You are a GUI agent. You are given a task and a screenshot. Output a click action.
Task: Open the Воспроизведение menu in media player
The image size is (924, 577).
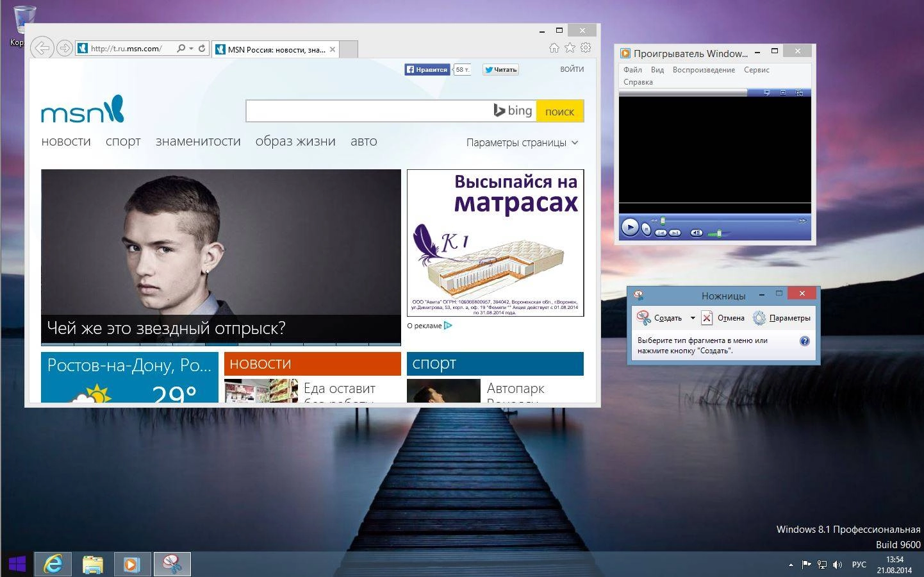[x=704, y=70]
